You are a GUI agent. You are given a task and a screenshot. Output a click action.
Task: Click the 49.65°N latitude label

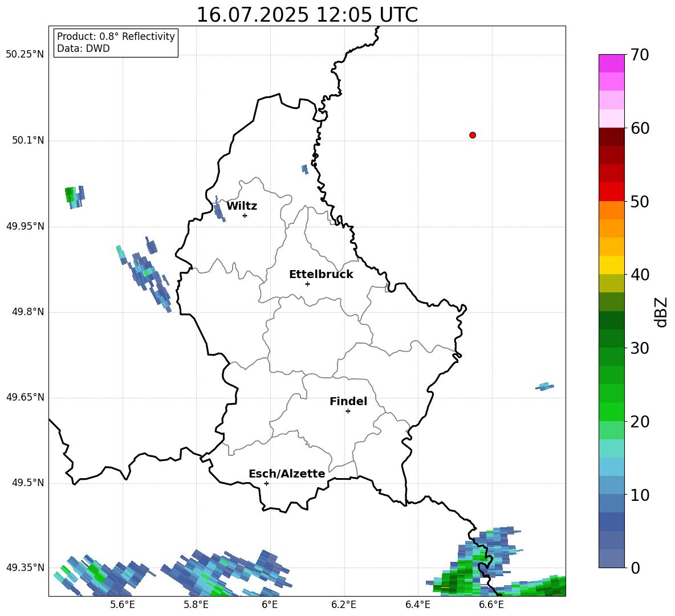[25, 397]
